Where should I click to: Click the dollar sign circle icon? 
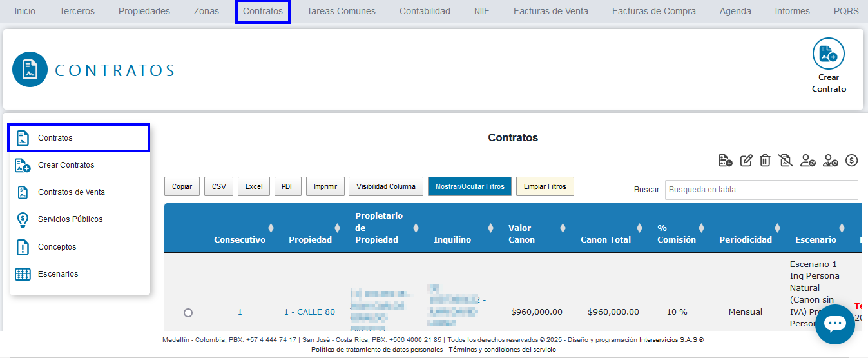(852, 161)
